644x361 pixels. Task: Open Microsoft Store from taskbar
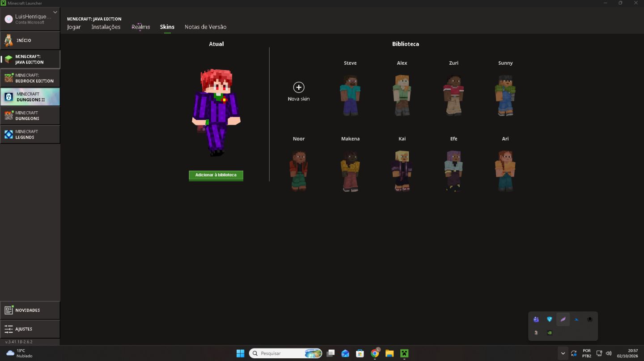(x=360, y=353)
